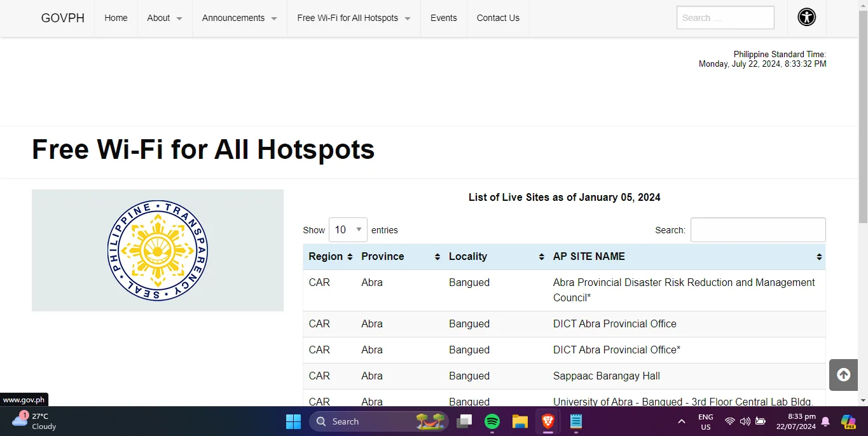Click 'List of Live Sites' heading text
This screenshot has width=868, height=436.
pyautogui.click(x=564, y=198)
